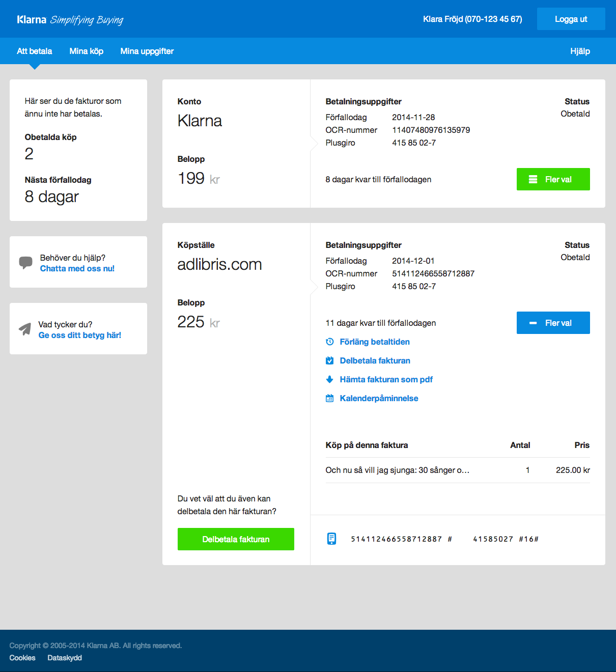Click the download arrow icon for pdf
Viewport: 616px width, 672px height.
(330, 379)
